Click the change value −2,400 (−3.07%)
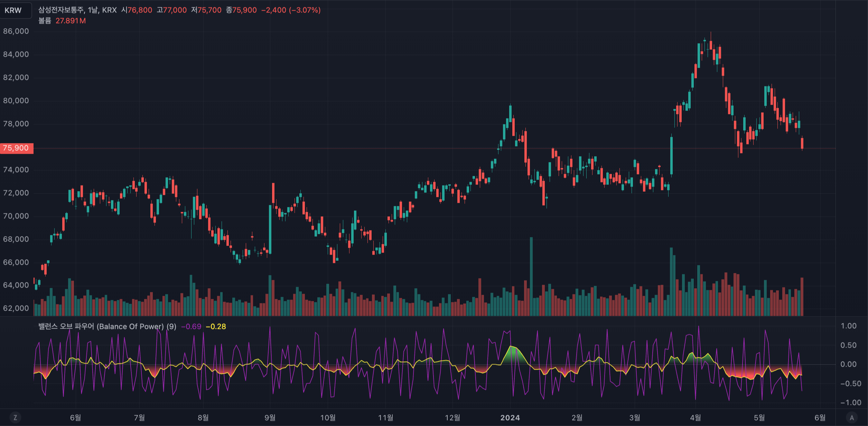This screenshot has width=868, height=426. tap(291, 10)
